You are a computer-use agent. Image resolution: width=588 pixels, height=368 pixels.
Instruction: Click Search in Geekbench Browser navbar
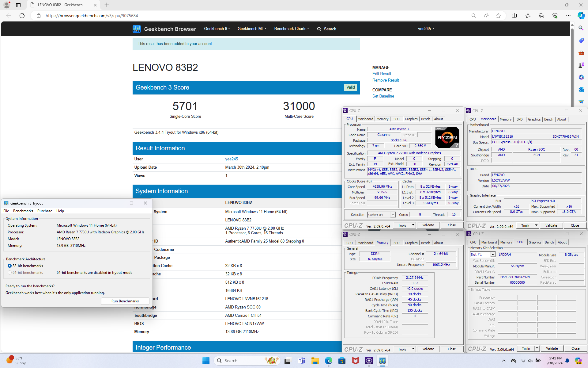(327, 29)
